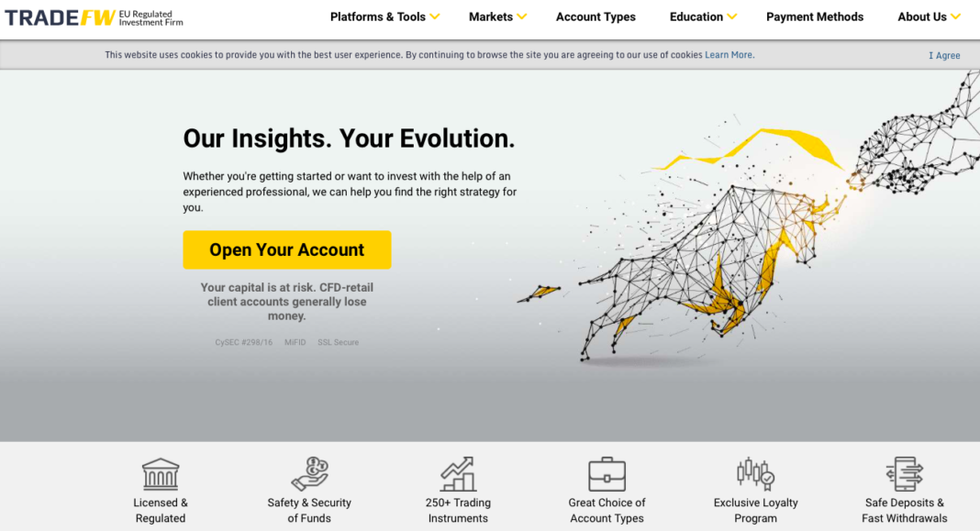Accept cookies by clicking I Agree
Screen dimensions: 980x531
[944, 55]
